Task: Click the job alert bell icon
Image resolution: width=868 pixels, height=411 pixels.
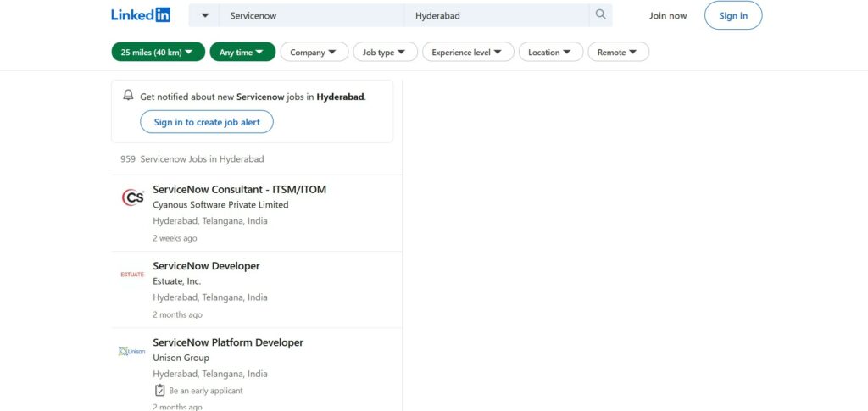Action: [x=129, y=95]
